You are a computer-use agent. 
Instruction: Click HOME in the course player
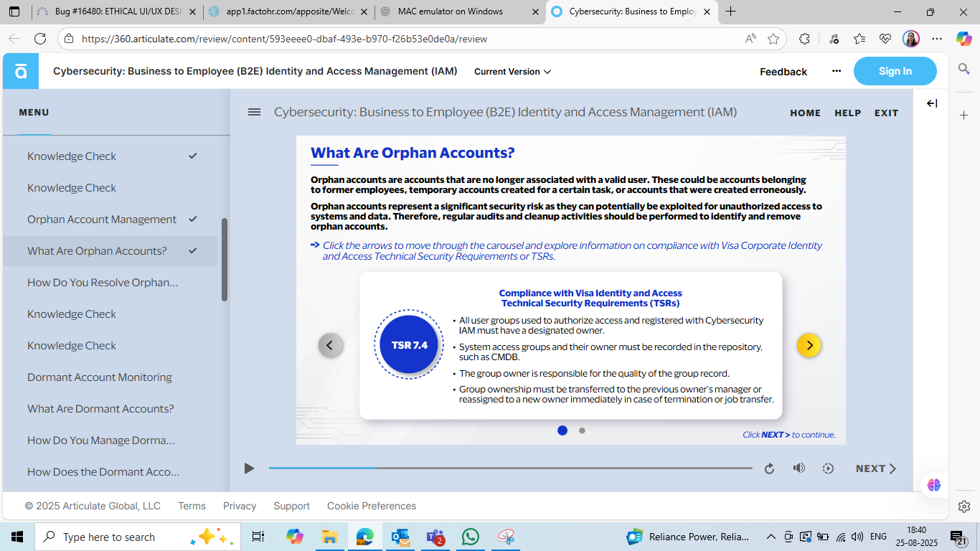pos(805,113)
